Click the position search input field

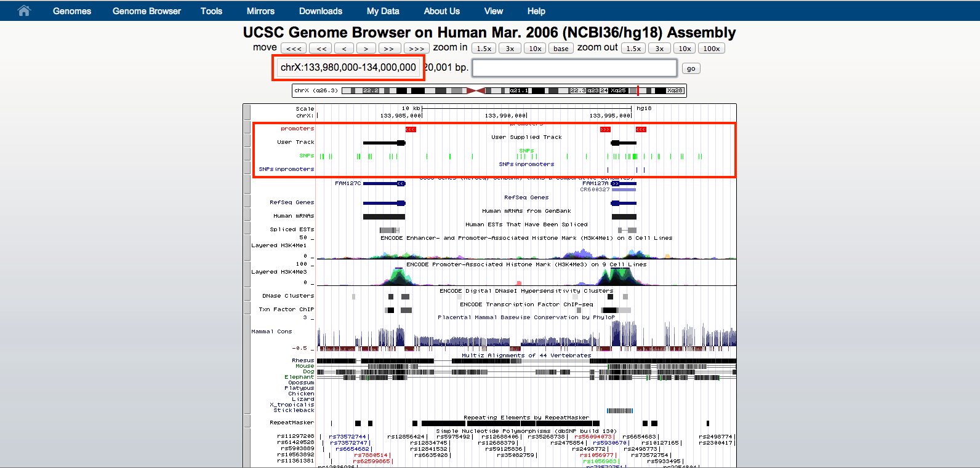(x=574, y=68)
